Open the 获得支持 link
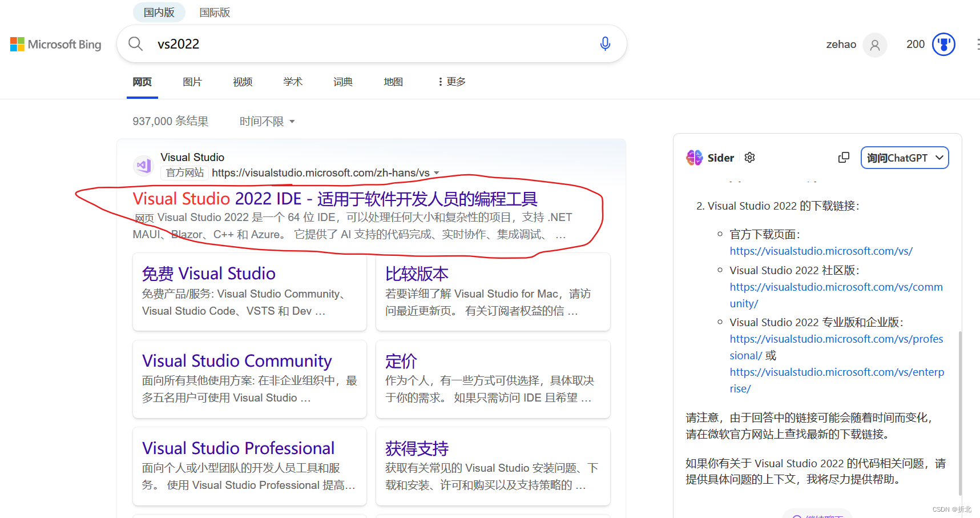Image resolution: width=980 pixels, height=518 pixels. 417,448
